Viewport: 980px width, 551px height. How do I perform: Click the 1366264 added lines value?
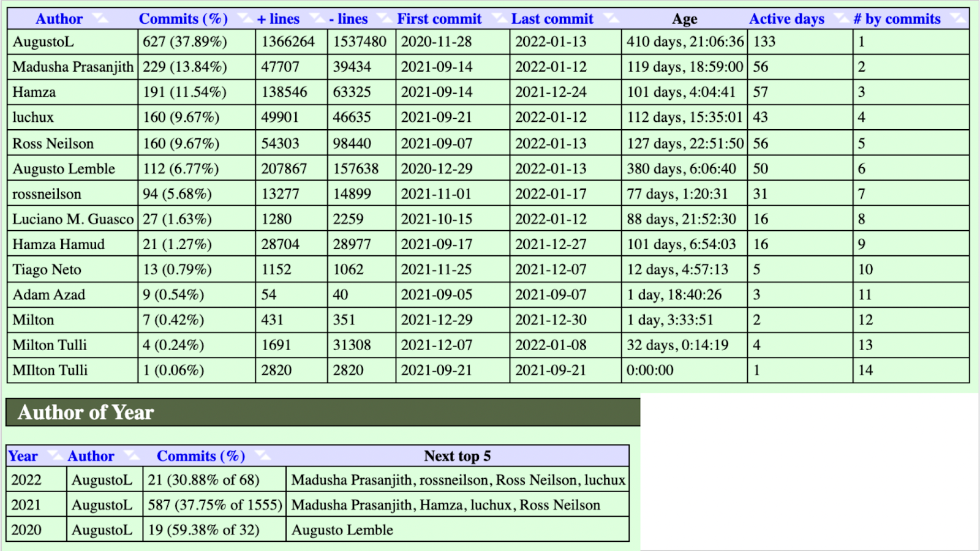coord(288,42)
